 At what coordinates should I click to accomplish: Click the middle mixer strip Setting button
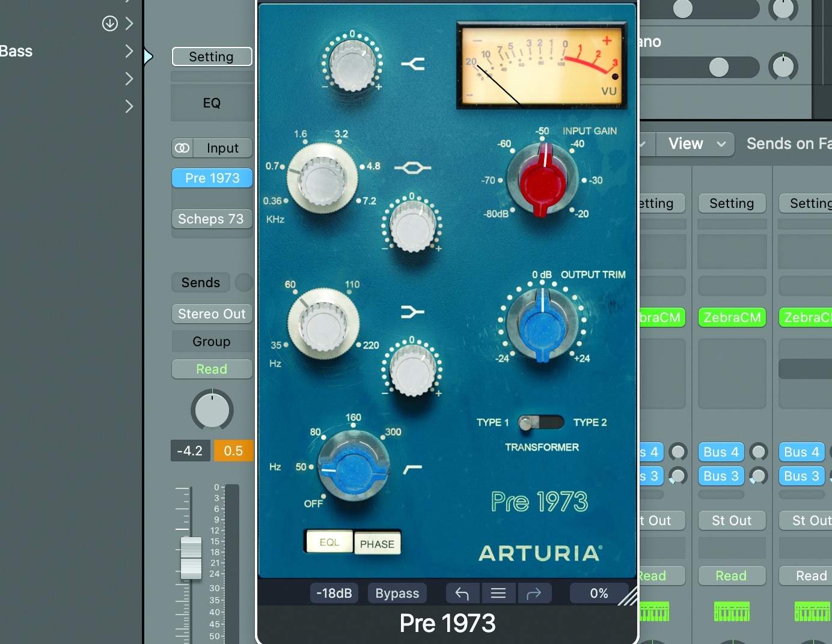tap(732, 203)
